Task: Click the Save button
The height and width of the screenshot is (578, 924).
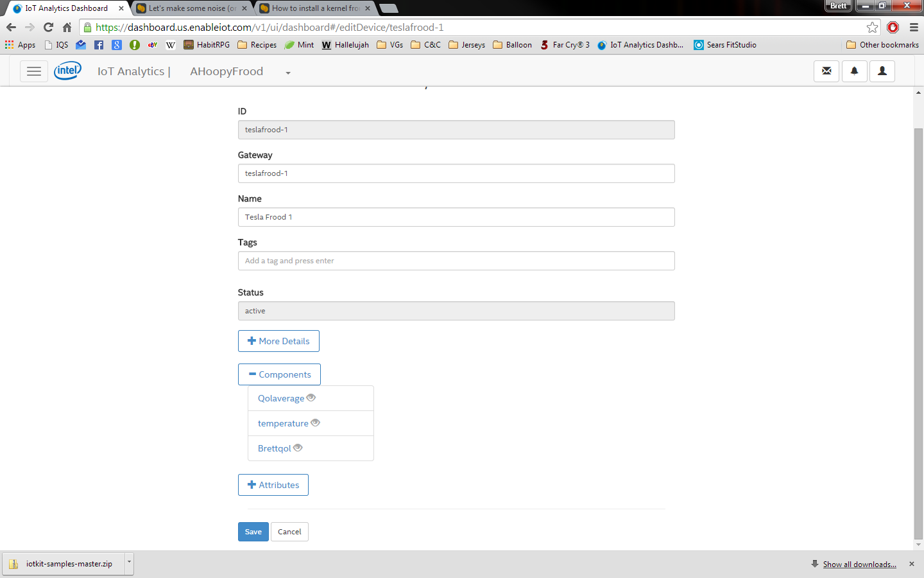Action: tap(253, 532)
